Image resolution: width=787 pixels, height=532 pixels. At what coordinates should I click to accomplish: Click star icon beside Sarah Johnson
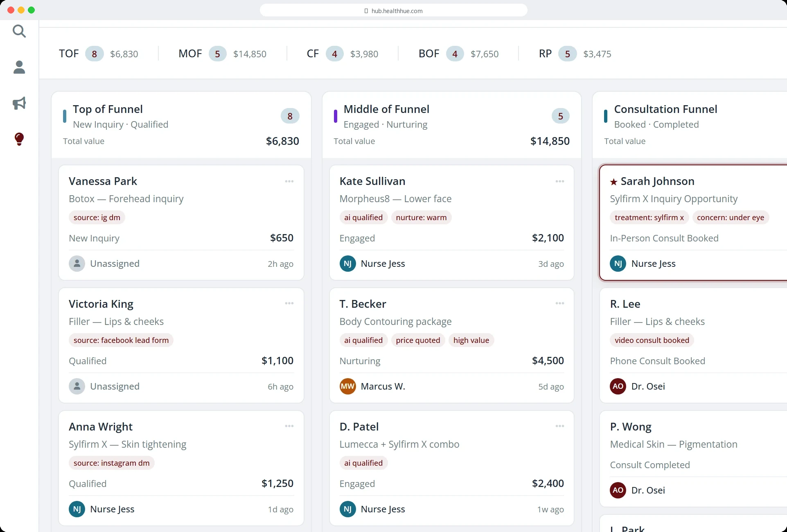click(613, 182)
